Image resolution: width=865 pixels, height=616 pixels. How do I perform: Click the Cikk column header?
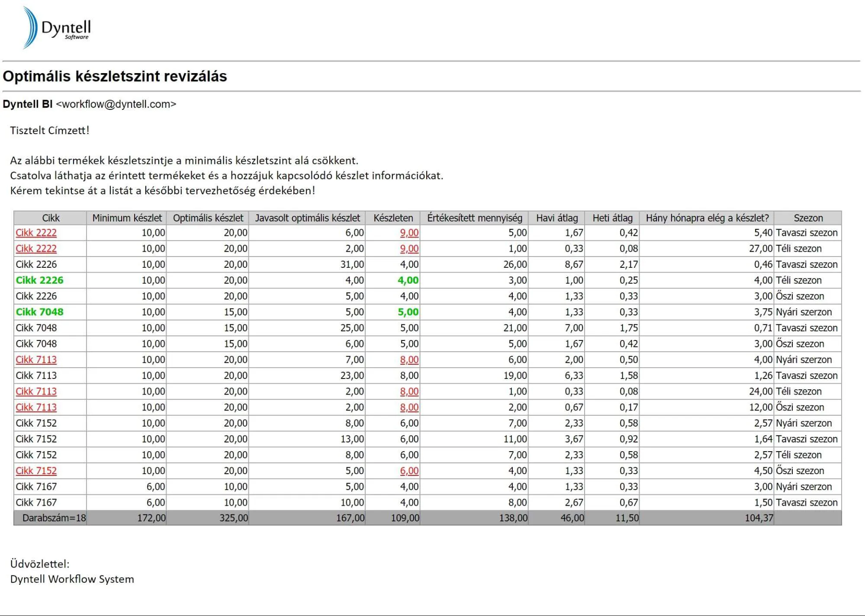51,218
